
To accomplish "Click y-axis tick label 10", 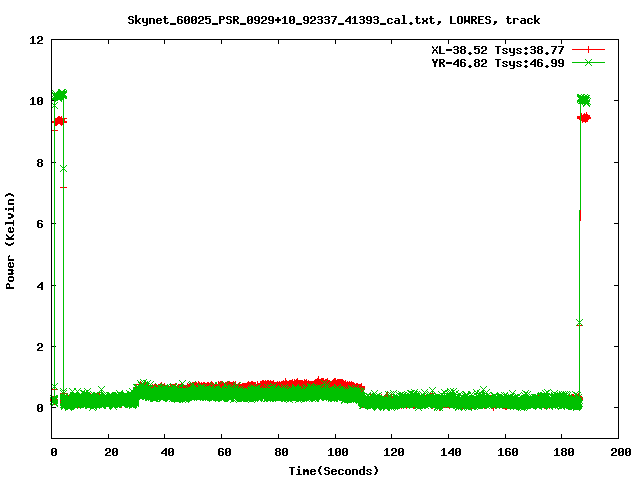I will [36, 101].
